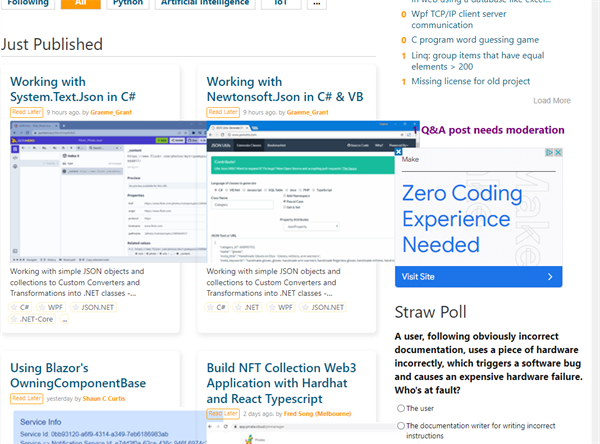This screenshot has height=444, width=600.
Task: Click Read Later on Newtonsoft.Json article
Action: [x=223, y=112]
